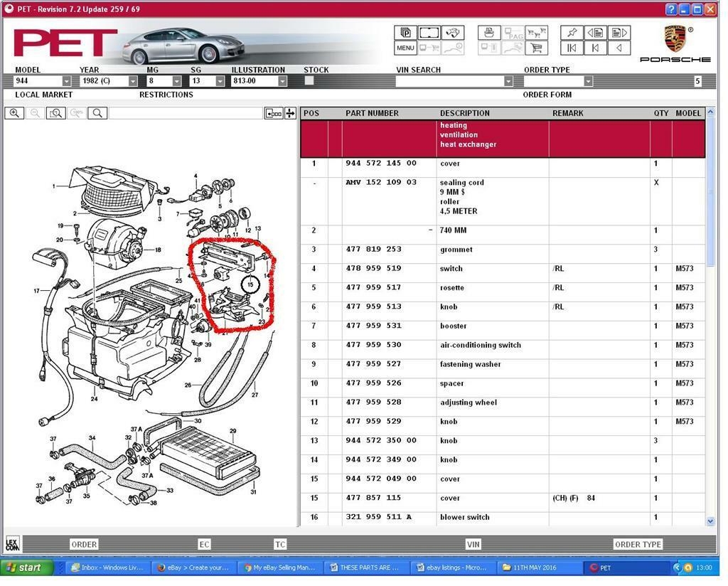Click the grayed zoom-out magnifier

click(35, 113)
